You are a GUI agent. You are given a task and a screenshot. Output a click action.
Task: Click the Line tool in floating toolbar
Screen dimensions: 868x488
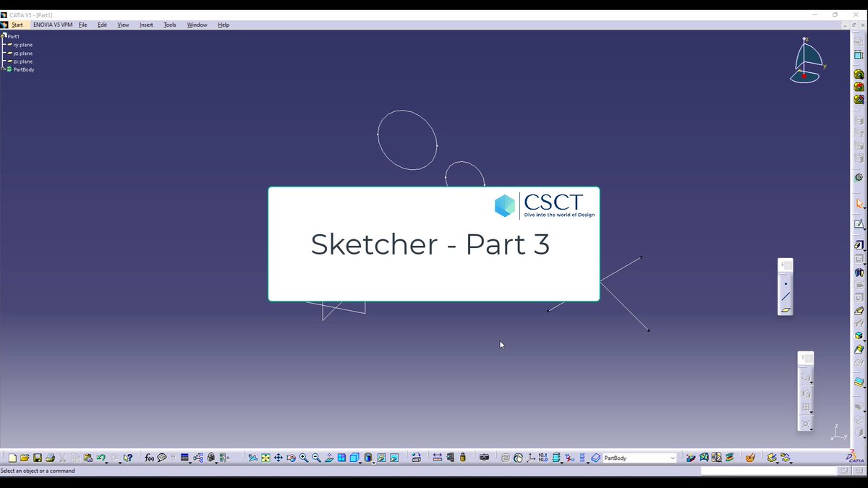[786, 296]
